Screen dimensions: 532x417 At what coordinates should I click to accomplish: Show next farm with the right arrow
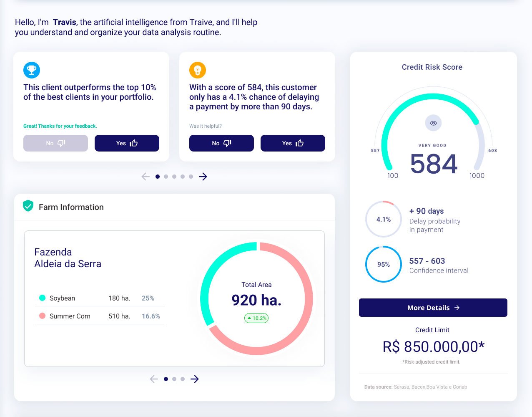tap(195, 379)
